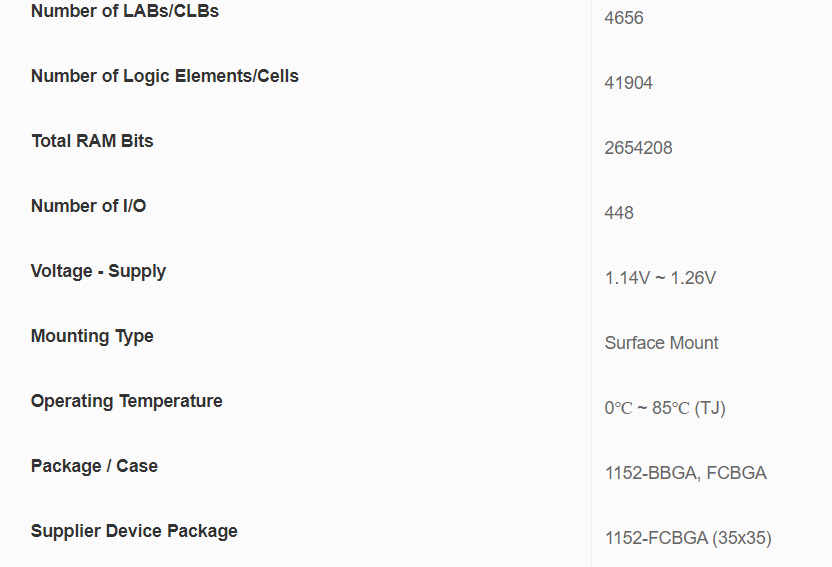Click the Total RAM Bits label
This screenshot has width=832, height=567.
pyautogui.click(x=93, y=141)
